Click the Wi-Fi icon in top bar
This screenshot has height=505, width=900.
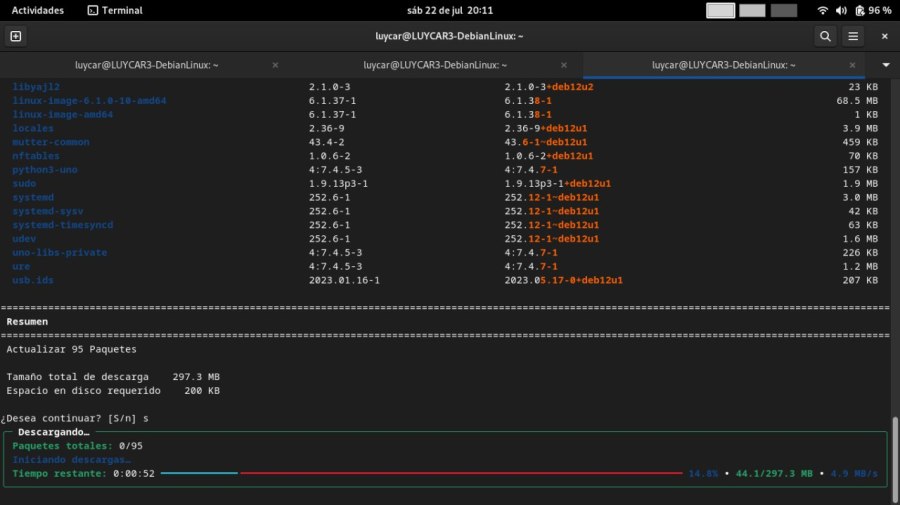coord(823,10)
